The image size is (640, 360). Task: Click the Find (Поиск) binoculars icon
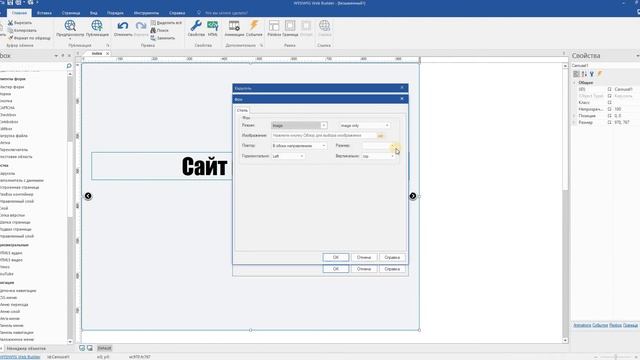153,30
